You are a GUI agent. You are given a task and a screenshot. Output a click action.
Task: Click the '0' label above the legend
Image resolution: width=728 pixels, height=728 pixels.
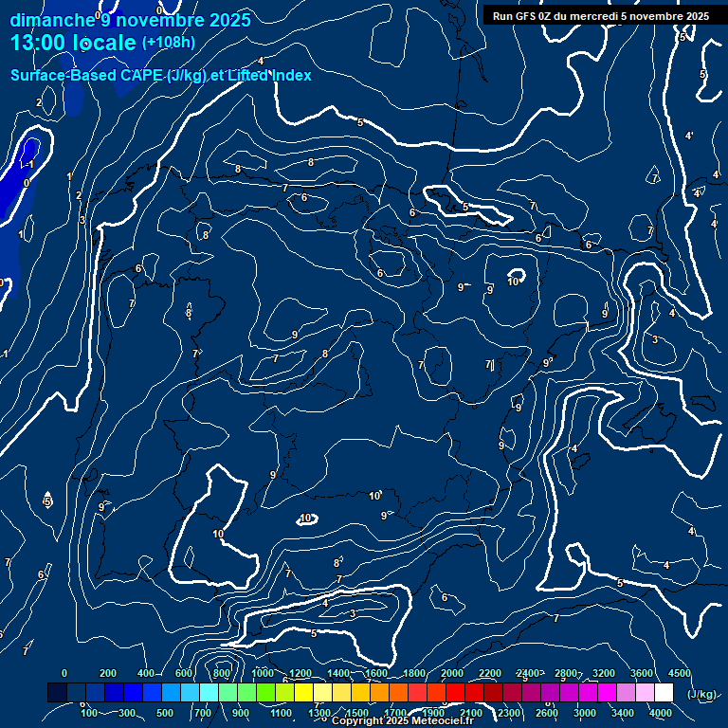64,673
